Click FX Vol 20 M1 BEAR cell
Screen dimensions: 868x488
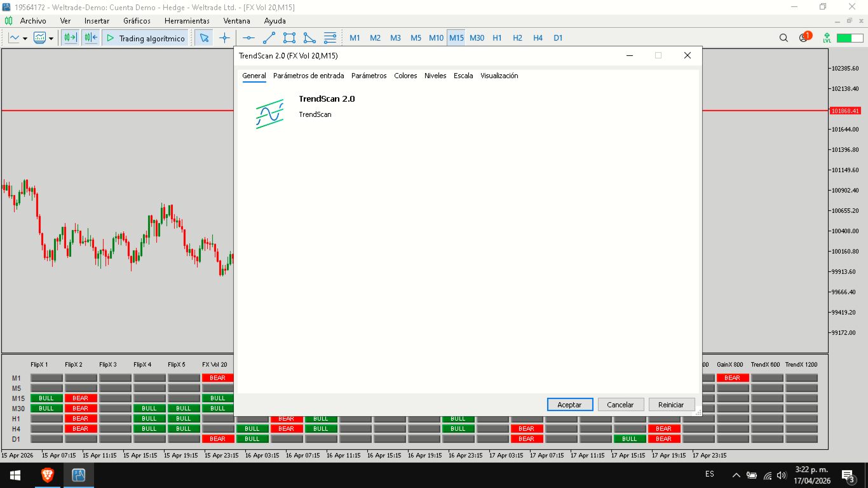click(x=218, y=378)
